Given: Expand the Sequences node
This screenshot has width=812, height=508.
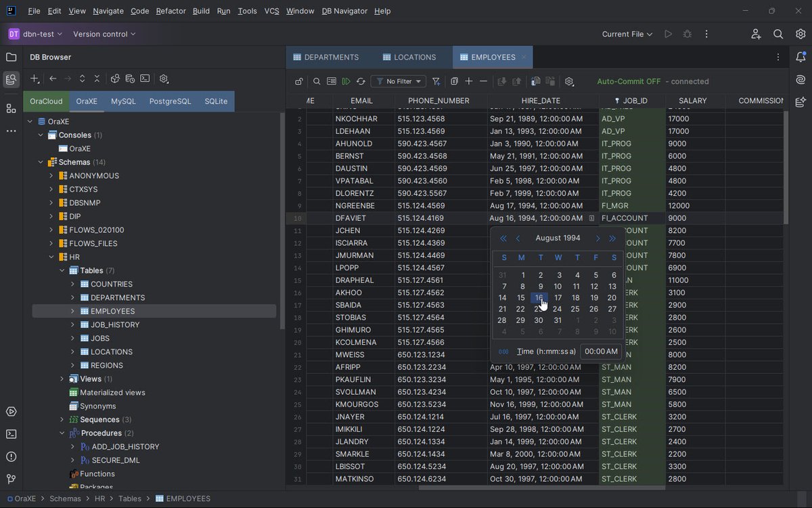Looking at the screenshot, I should pyautogui.click(x=62, y=419).
